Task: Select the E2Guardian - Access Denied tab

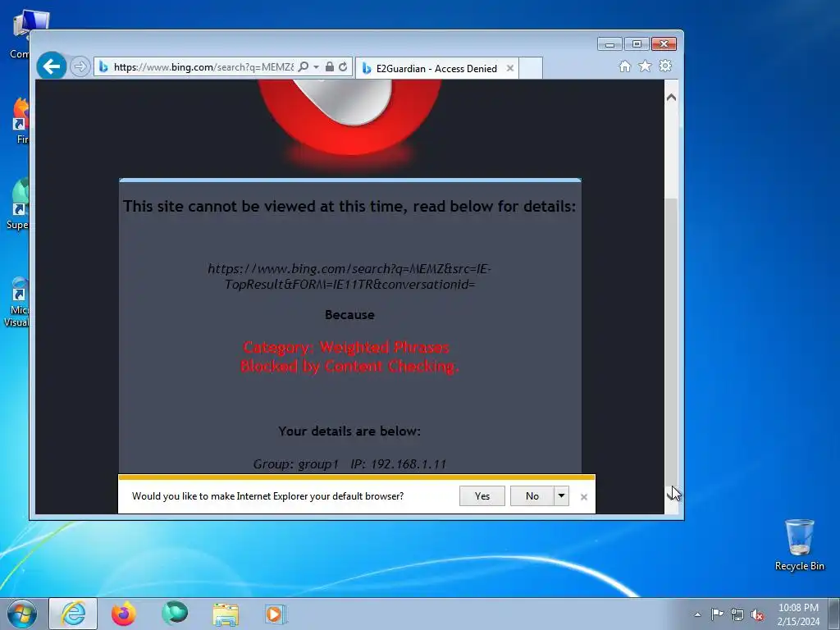Action: coord(436,68)
